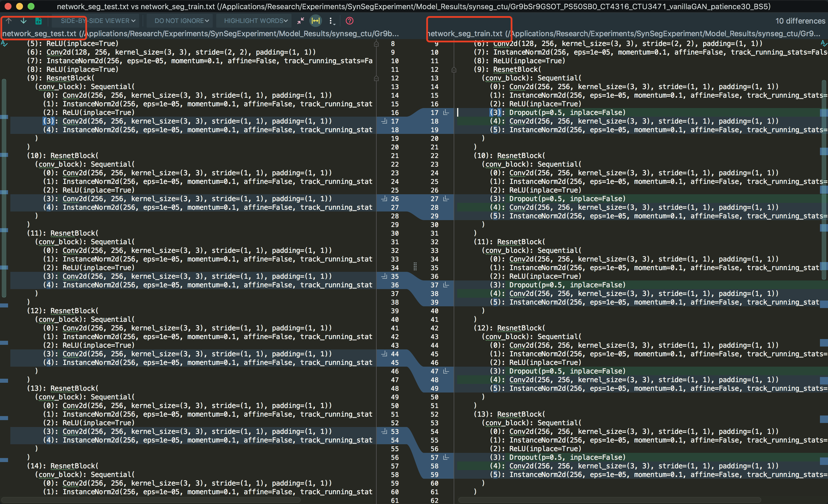828x504 pixels.
Task: Click left '(12): ResnetBlock(' line
Action: coord(62,311)
